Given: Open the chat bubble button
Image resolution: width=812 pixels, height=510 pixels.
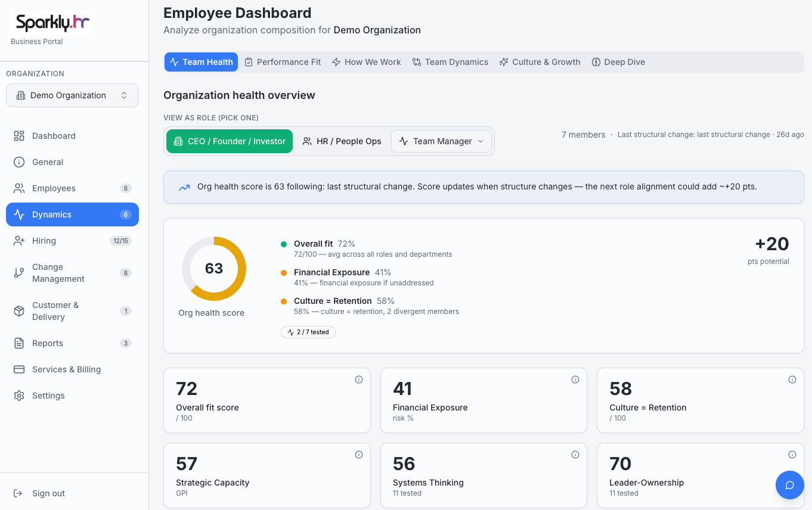Looking at the screenshot, I should (x=790, y=485).
